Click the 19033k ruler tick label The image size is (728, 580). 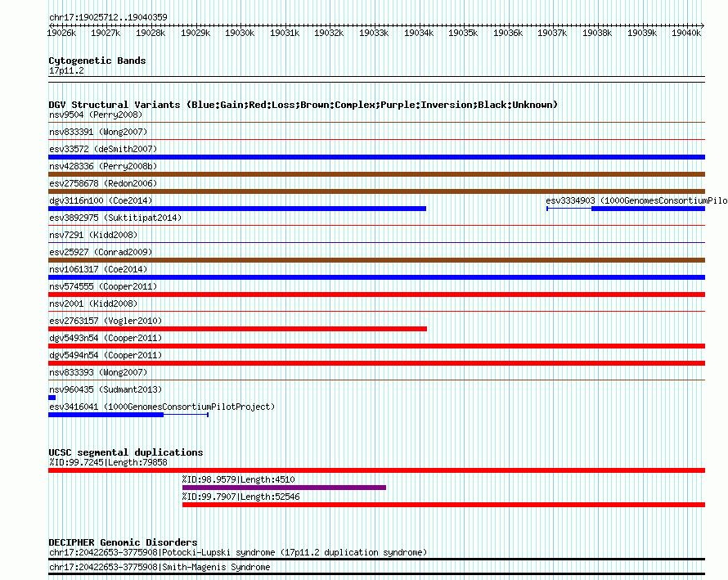(374, 33)
